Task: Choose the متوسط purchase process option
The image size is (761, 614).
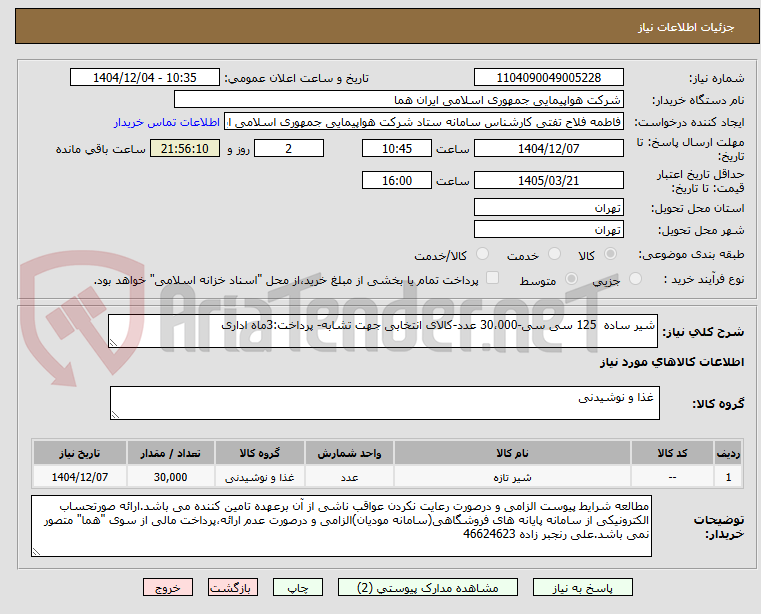Action: point(572,279)
